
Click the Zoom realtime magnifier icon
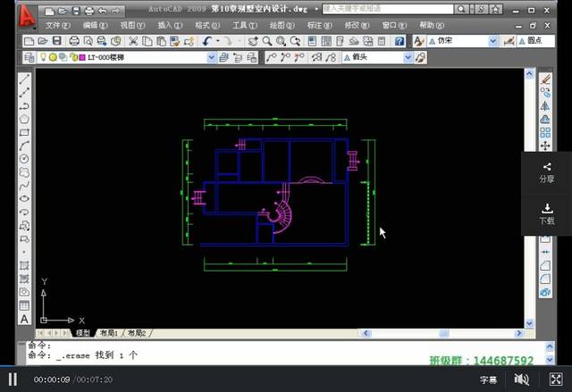point(267,41)
